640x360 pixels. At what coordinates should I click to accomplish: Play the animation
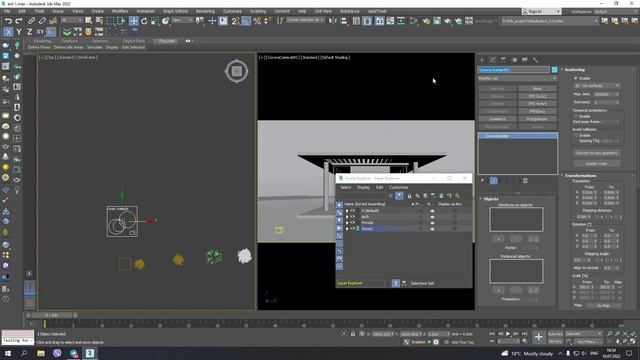coord(508,334)
